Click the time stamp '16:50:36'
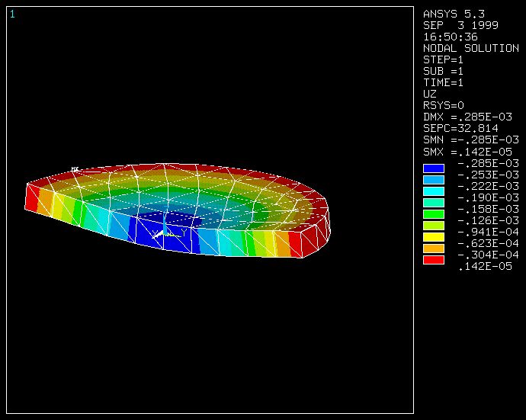 click(451, 37)
